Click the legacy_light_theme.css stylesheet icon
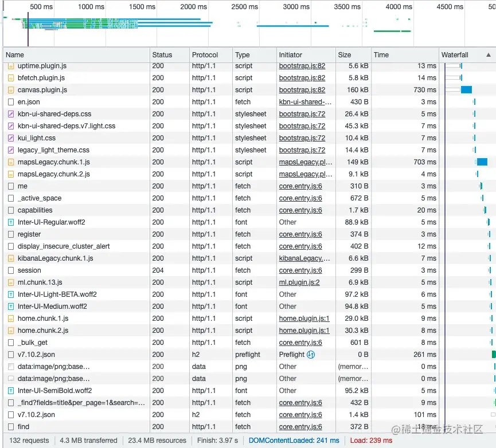 [11, 150]
